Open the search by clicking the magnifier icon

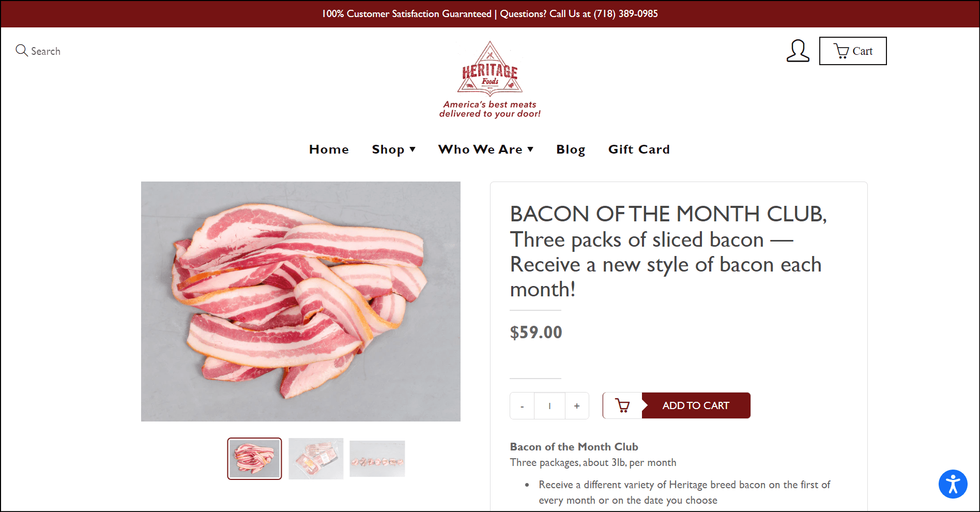[x=22, y=50]
